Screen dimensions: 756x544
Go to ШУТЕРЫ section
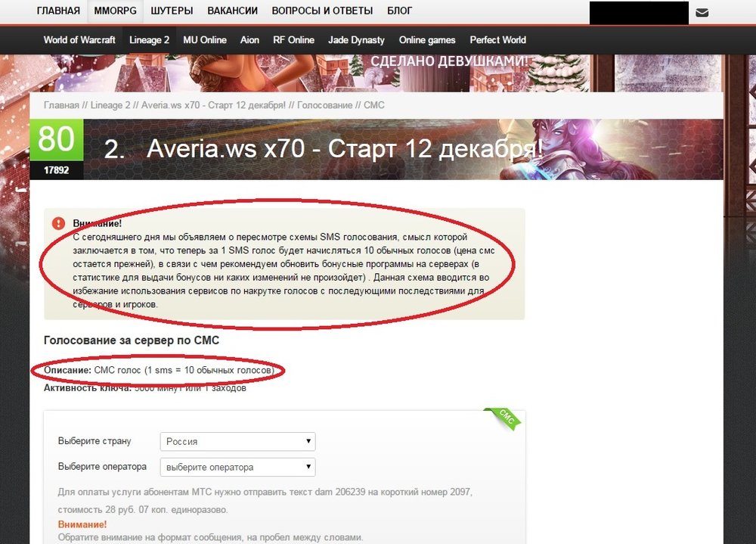coord(172,11)
